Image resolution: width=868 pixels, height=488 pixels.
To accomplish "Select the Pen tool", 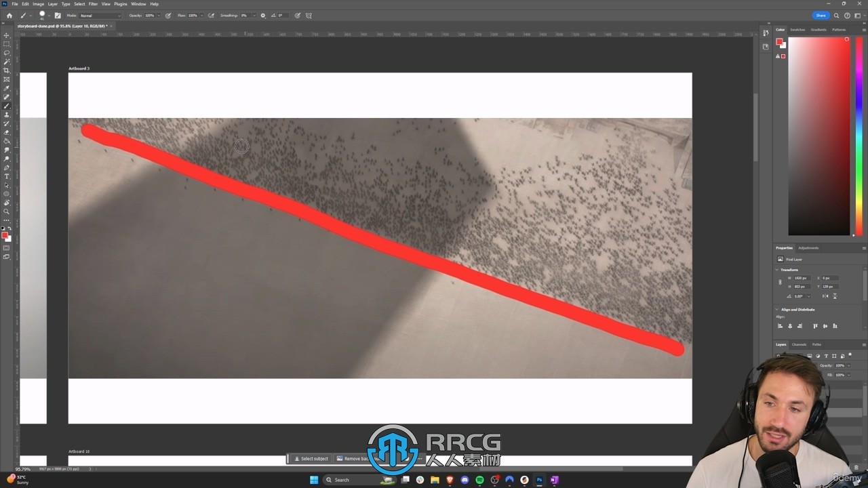I will coord(7,167).
